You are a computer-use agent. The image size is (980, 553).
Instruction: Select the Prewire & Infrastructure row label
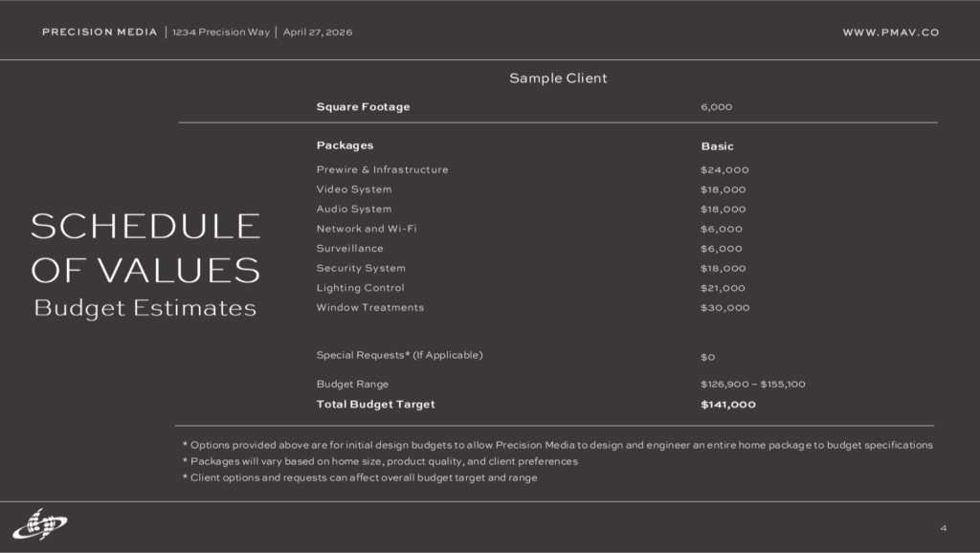tap(382, 169)
